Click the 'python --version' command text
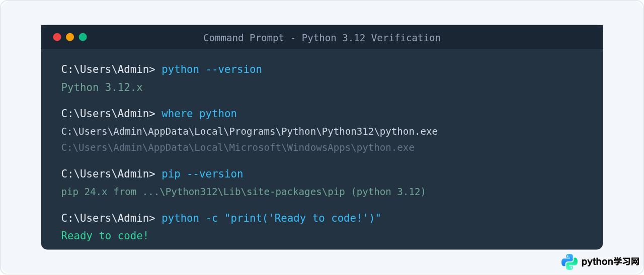Image resolution: width=644 pixels, height=275 pixels. pyautogui.click(x=212, y=69)
